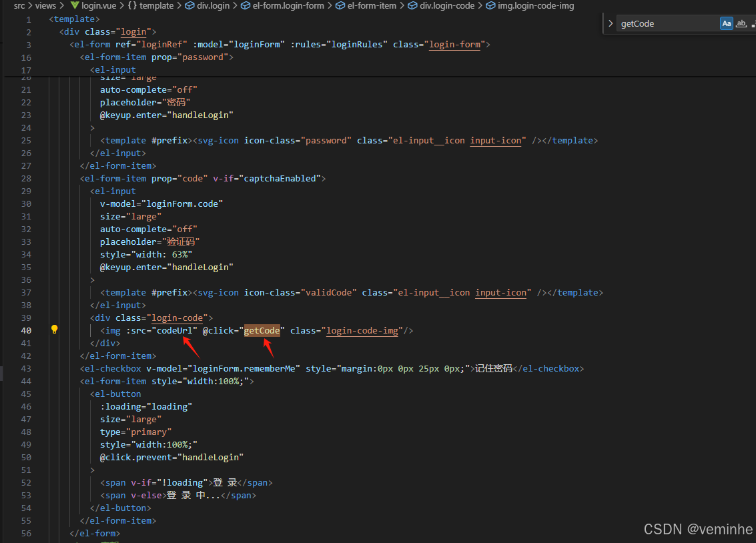Jump to sticky scroll line 17 <el-input
Image resolution: width=756 pixels, height=543 pixels.
coord(113,70)
